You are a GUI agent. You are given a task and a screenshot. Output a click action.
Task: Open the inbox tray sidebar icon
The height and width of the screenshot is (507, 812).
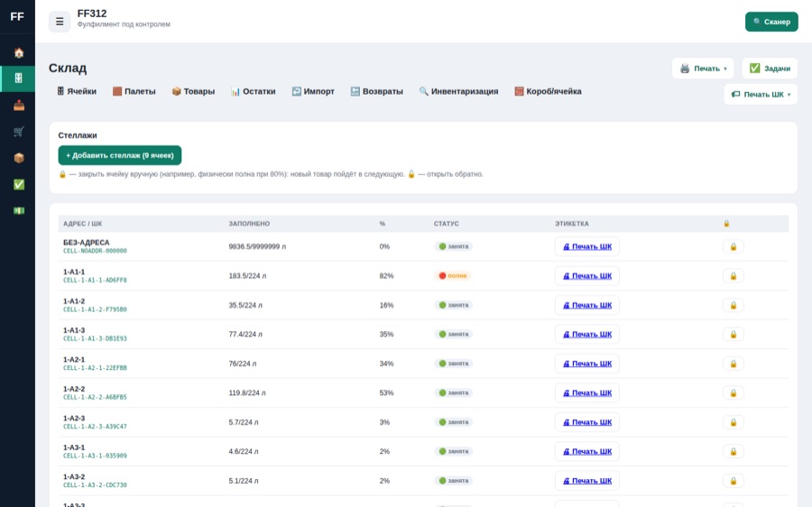coord(19,106)
